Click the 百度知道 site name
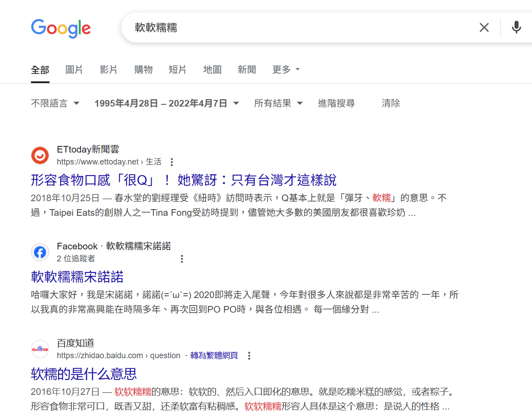532x413 pixels. click(76, 343)
